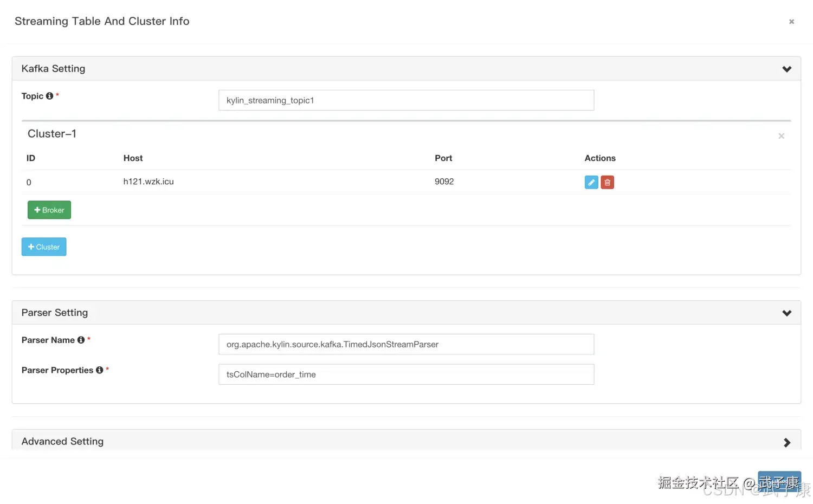813x504 pixels.
Task: Add a new Broker
Action: [49, 210]
